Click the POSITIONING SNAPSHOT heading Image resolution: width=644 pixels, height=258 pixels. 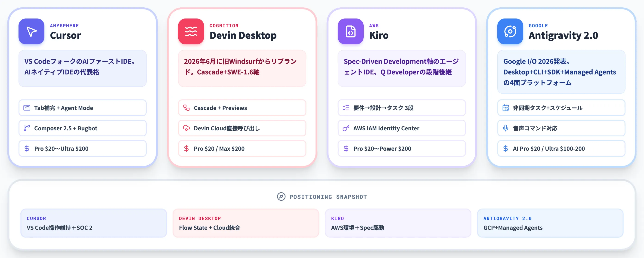(x=328, y=197)
